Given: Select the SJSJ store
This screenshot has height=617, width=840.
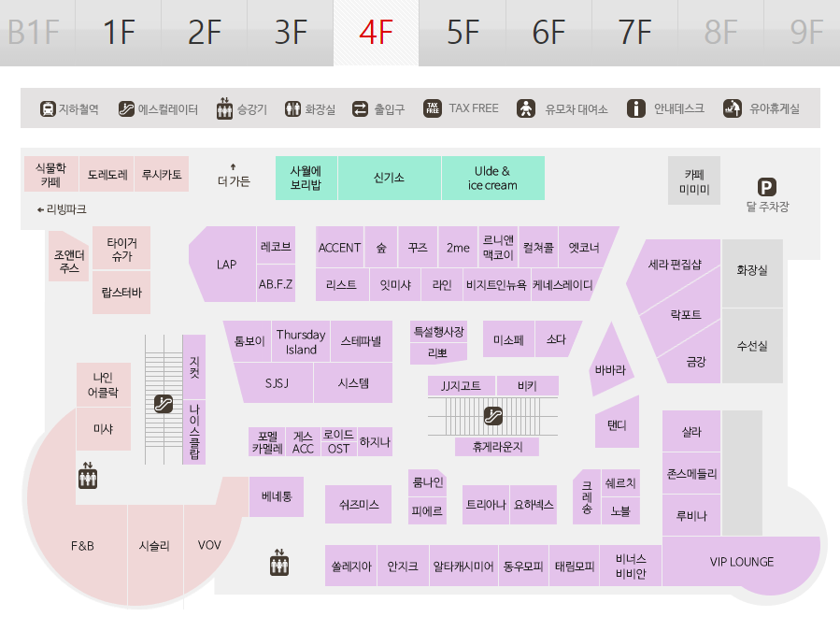Looking at the screenshot, I should coord(276,383).
